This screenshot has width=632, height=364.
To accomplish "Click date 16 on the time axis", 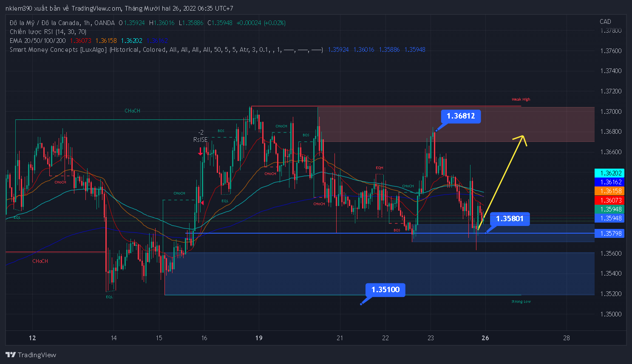I will 204,338.
